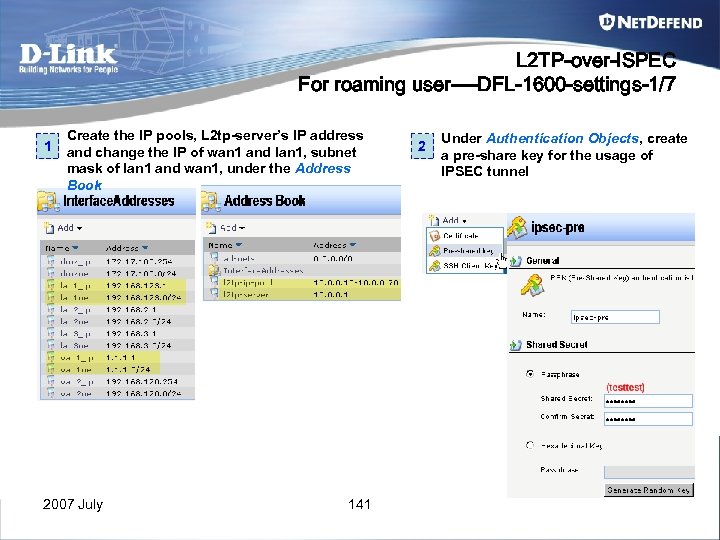This screenshot has height=540, width=720.
Task: Click the Shared Secret section arrow icon
Action: [x=516, y=345]
